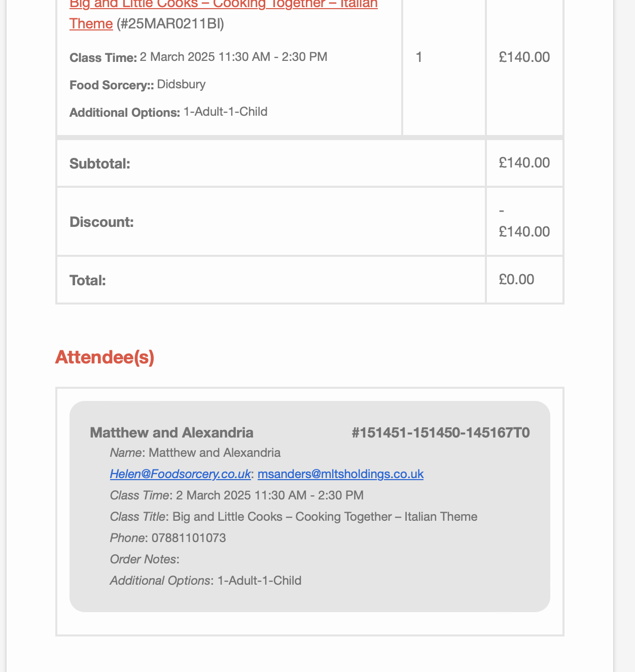Viewport: 635px width, 672px height.
Task: Click the quantity value 1 in the order row
Action: pyautogui.click(x=419, y=57)
